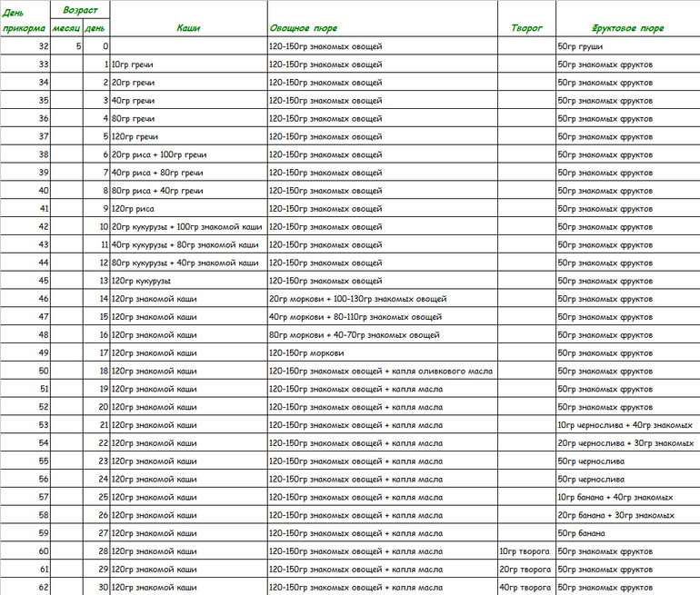This screenshot has width=700, height=595.
Task: Click the cell mentioning "капля оливкового масла"
Action: pos(382,371)
